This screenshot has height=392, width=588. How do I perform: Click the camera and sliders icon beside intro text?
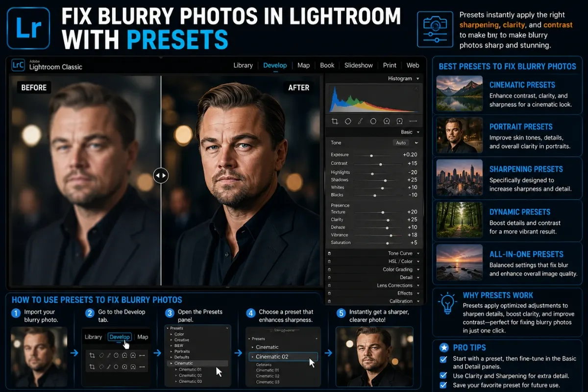tap(435, 29)
